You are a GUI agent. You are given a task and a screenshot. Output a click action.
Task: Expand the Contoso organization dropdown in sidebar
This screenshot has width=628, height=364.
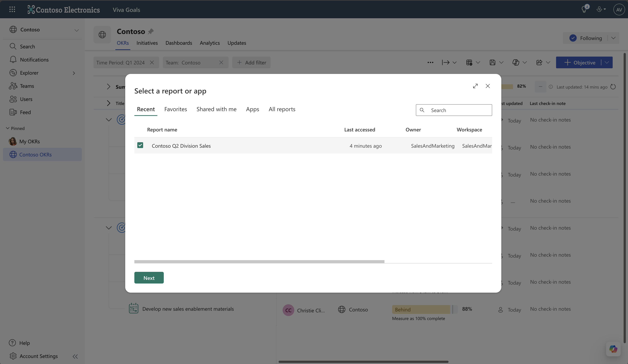(76, 30)
